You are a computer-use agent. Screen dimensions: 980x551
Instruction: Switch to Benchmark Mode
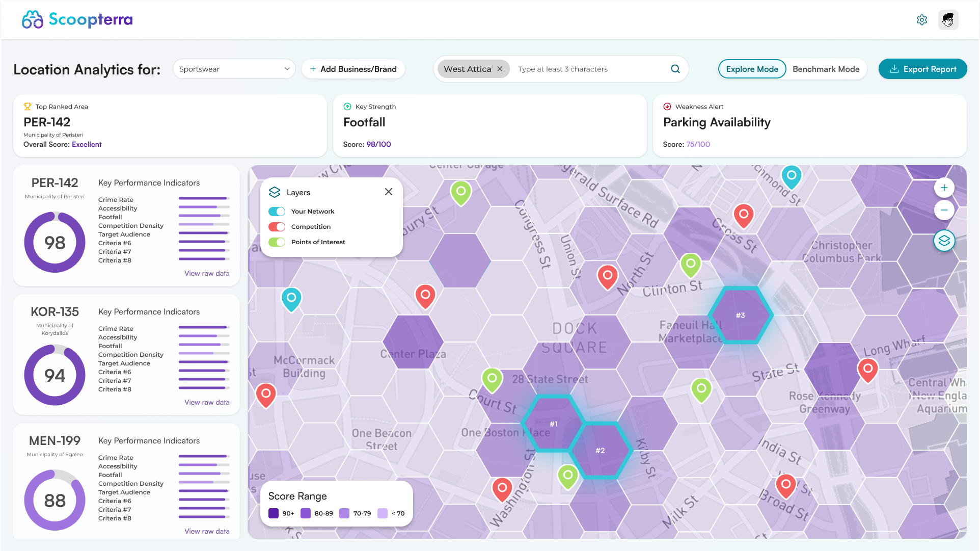[826, 69]
